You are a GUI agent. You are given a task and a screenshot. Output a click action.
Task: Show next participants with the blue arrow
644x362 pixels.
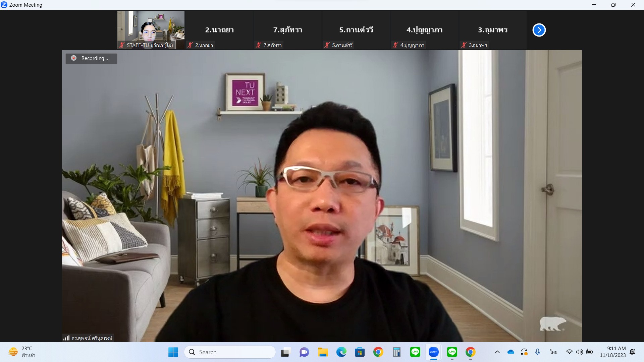539,30
